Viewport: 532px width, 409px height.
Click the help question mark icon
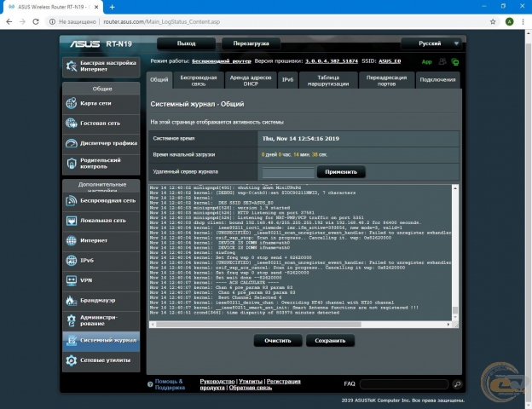150,384
